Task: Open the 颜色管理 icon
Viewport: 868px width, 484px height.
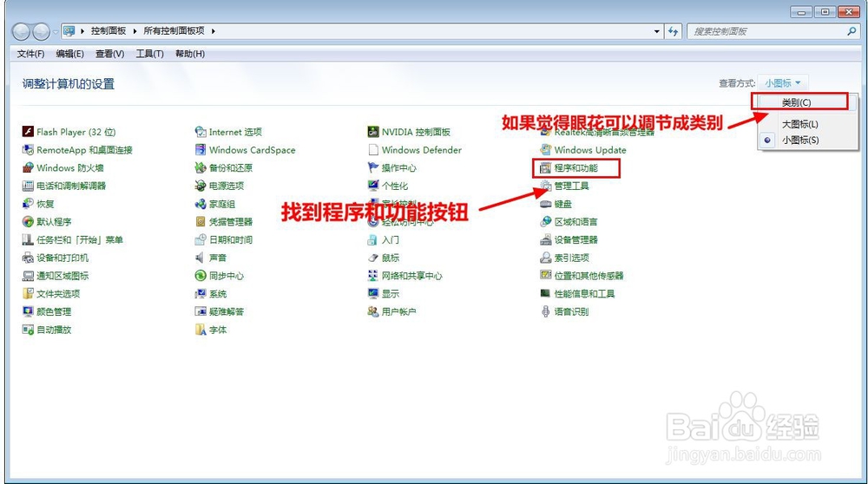Action: (28, 311)
